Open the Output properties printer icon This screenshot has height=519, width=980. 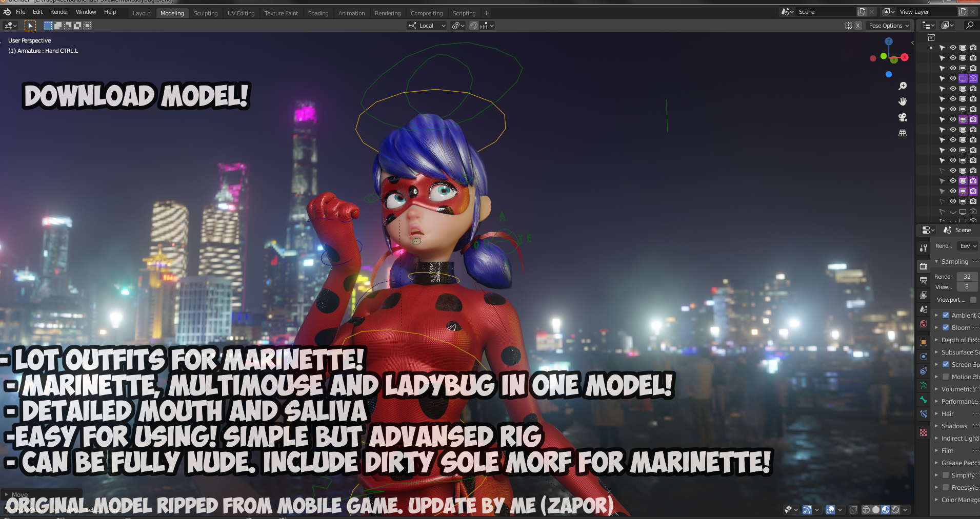click(x=924, y=281)
